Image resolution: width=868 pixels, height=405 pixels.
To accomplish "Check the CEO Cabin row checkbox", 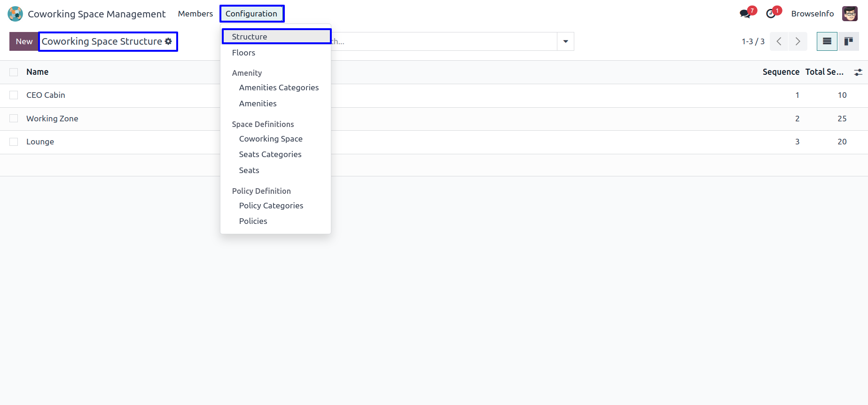I will coord(14,95).
